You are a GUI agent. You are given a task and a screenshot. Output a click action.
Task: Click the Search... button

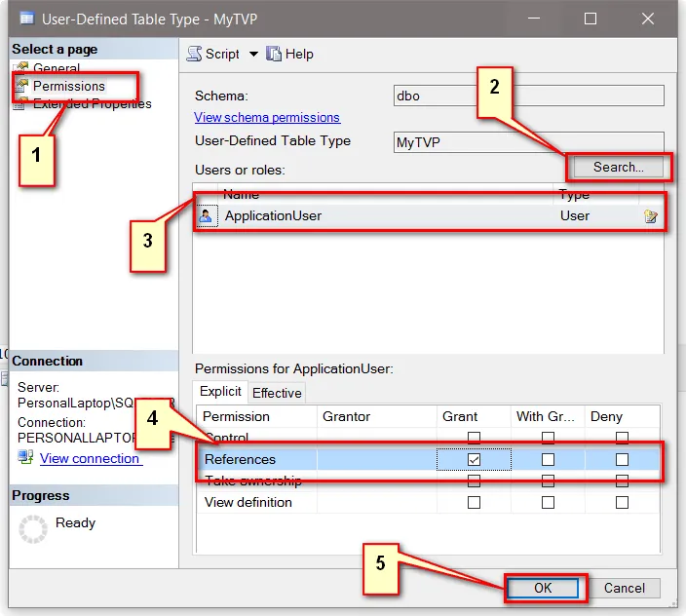coord(618,167)
